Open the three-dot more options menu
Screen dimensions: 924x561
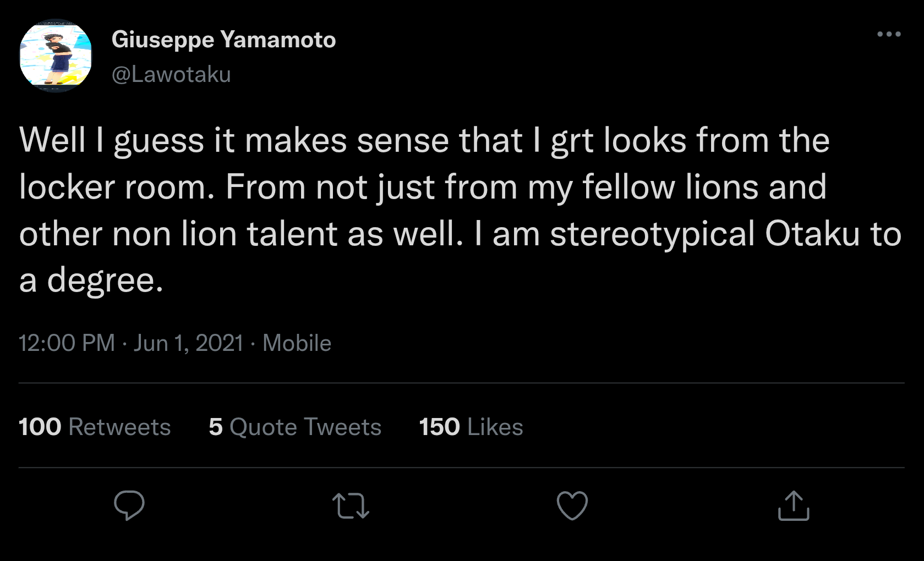tap(889, 34)
